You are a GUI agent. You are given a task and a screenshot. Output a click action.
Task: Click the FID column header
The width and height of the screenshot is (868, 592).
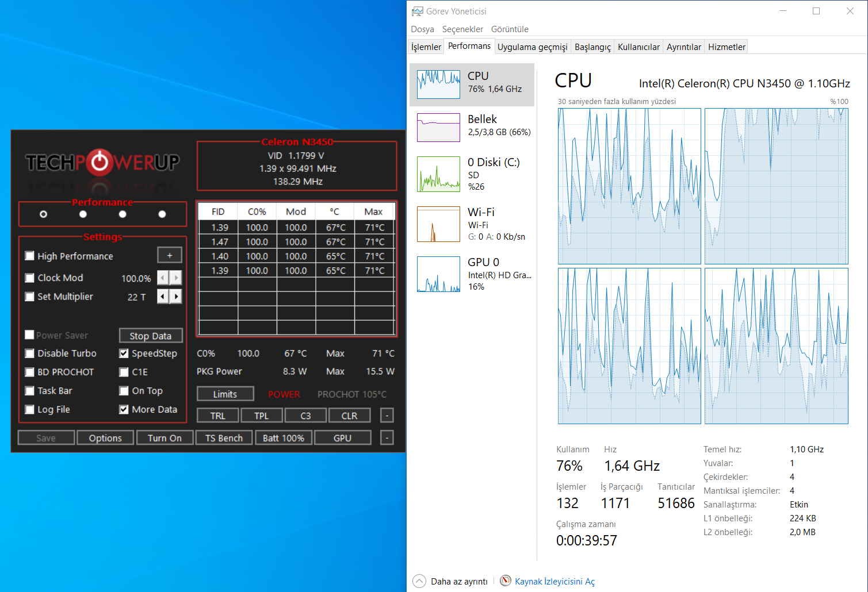coord(218,212)
